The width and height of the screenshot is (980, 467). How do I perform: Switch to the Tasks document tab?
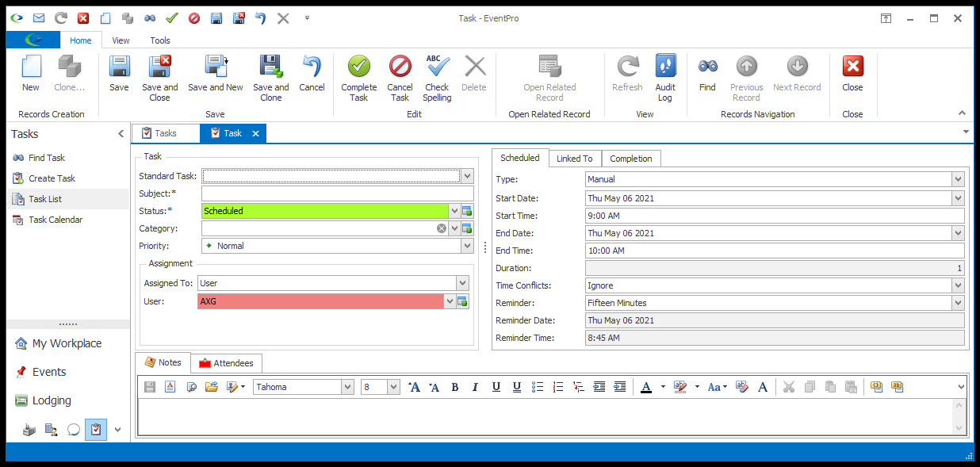[x=166, y=133]
